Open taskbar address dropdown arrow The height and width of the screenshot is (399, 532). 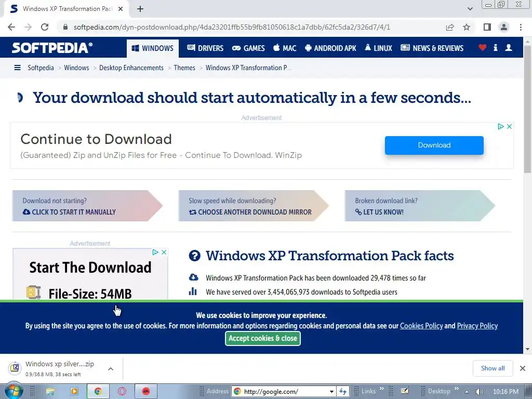coord(331,392)
